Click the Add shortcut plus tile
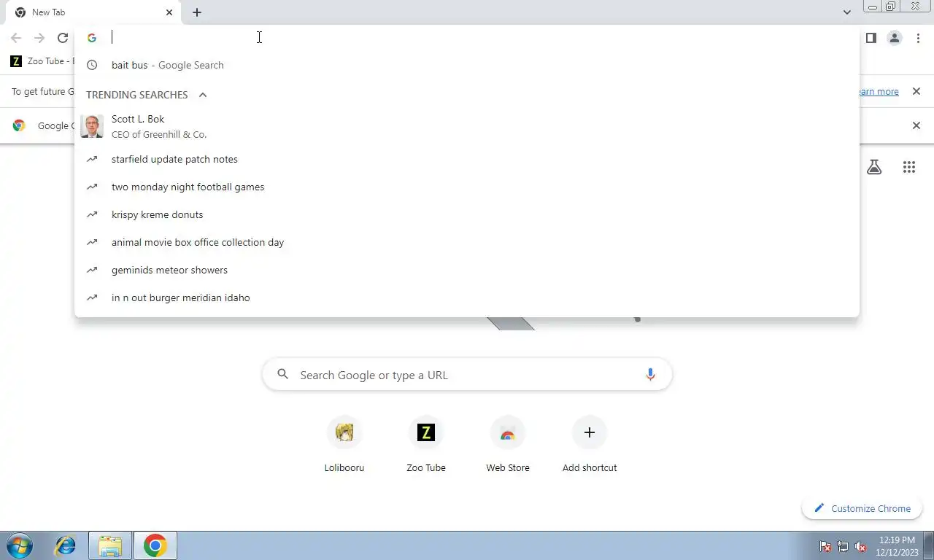934x560 pixels. click(590, 445)
